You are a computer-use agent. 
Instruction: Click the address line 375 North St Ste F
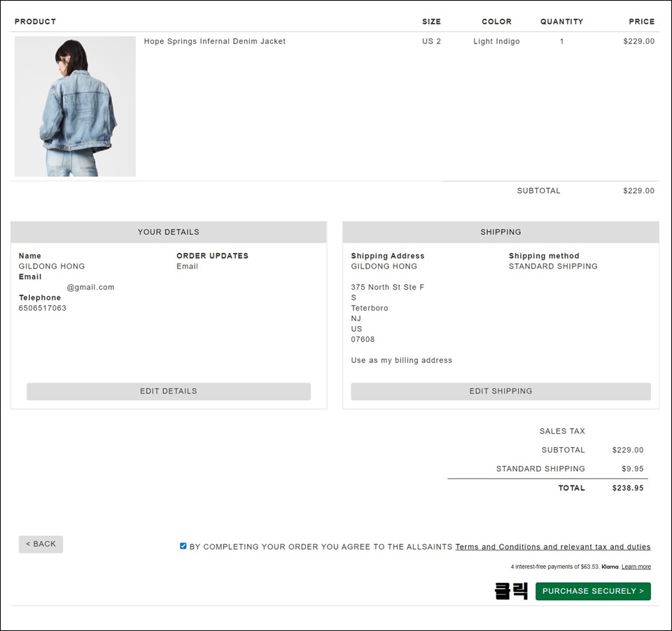click(387, 287)
